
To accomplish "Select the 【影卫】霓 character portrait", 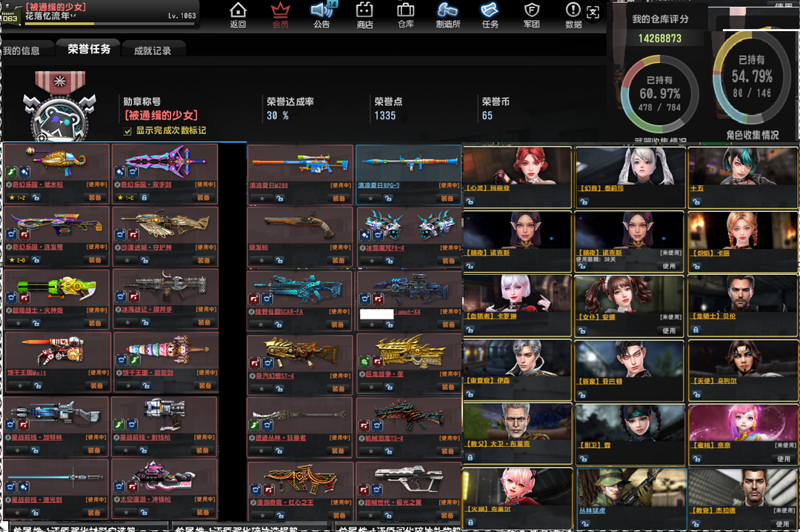I will 629,422.
